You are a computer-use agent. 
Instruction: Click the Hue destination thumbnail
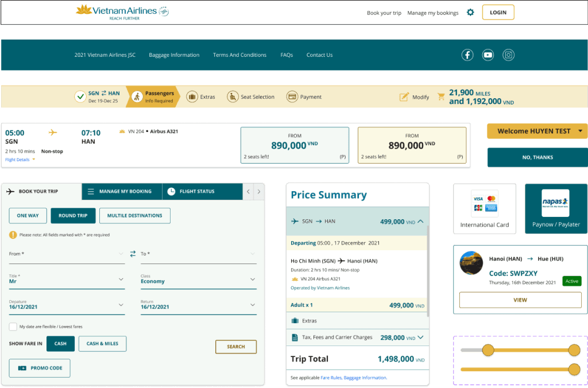[471, 263]
